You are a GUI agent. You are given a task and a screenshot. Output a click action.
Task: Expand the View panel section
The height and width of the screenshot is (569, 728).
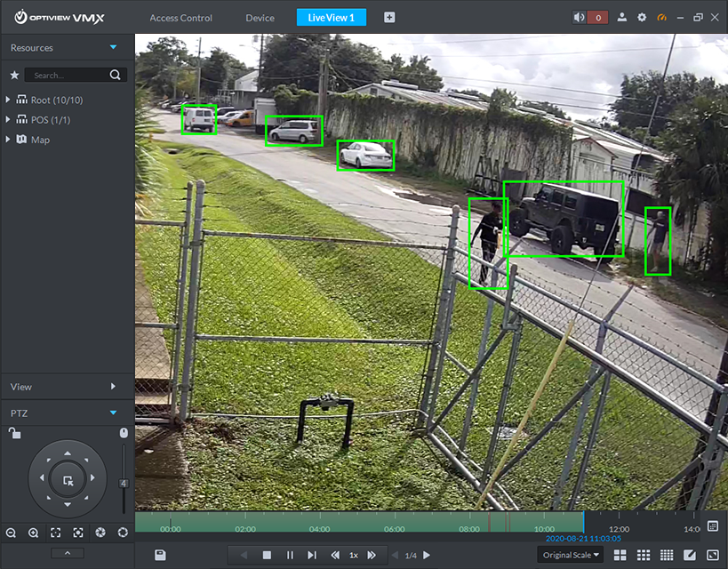pyautogui.click(x=113, y=387)
